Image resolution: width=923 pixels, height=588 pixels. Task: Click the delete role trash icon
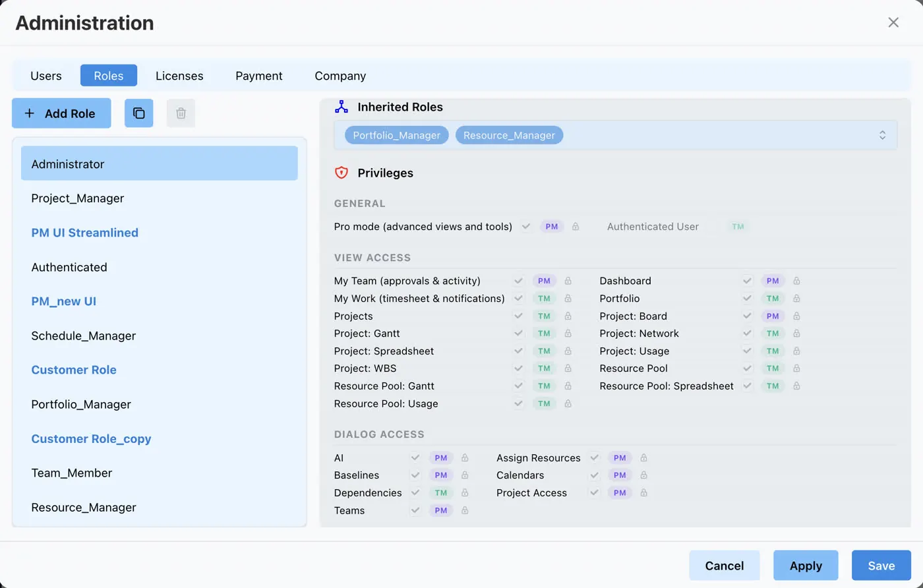(181, 113)
